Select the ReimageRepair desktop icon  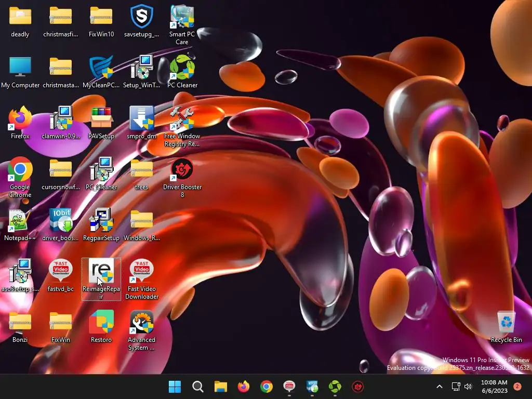[x=101, y=279]
